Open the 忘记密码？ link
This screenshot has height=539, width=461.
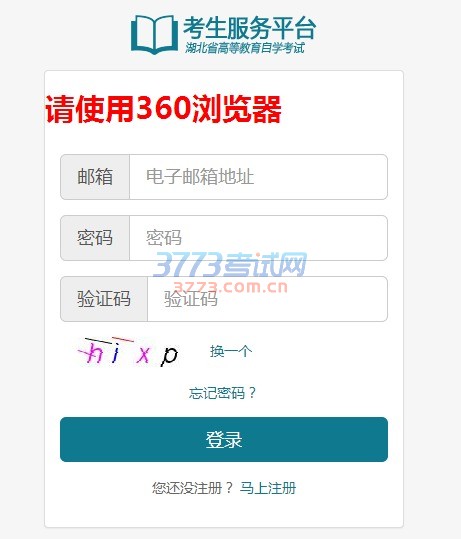click(222, 393)
